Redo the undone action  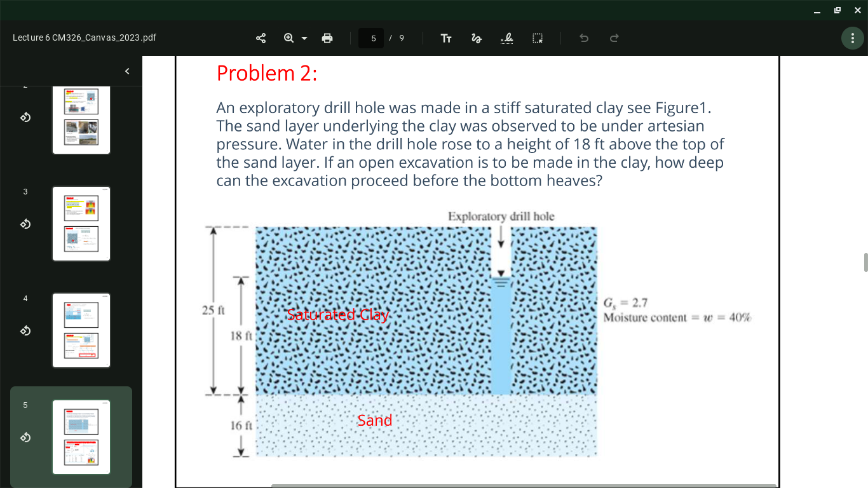pos(614,38)
